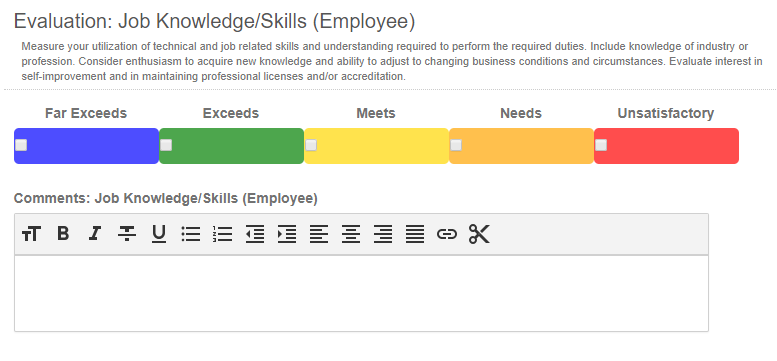Insert a numbered list

222,234
